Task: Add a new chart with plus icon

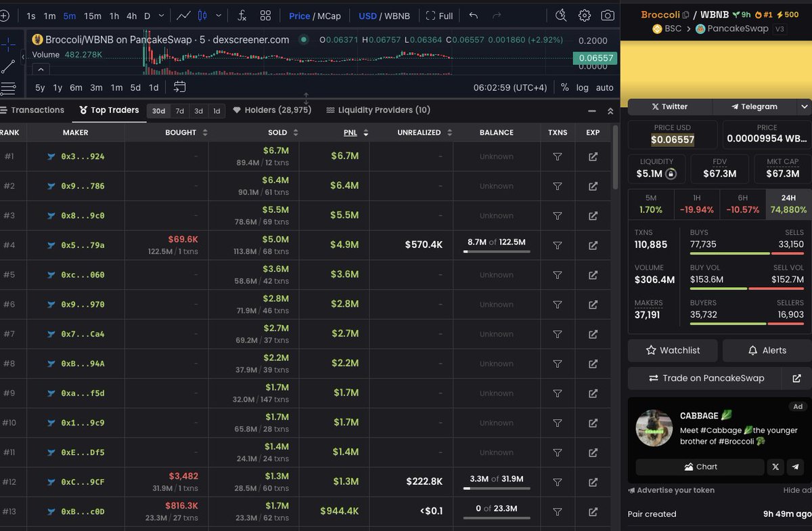Action: pyautogui.click(x=4, y=16)
